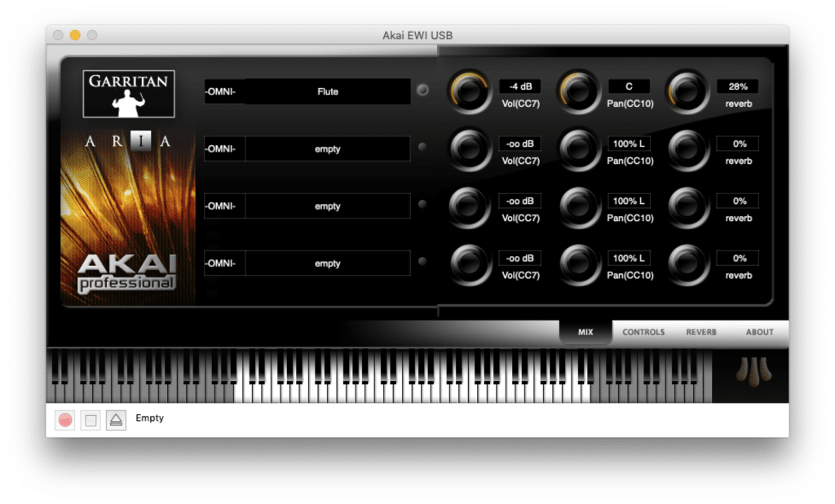Open the second slot's empty instrument menu
This screenshot has width=835, height=504.
[328, 149]
